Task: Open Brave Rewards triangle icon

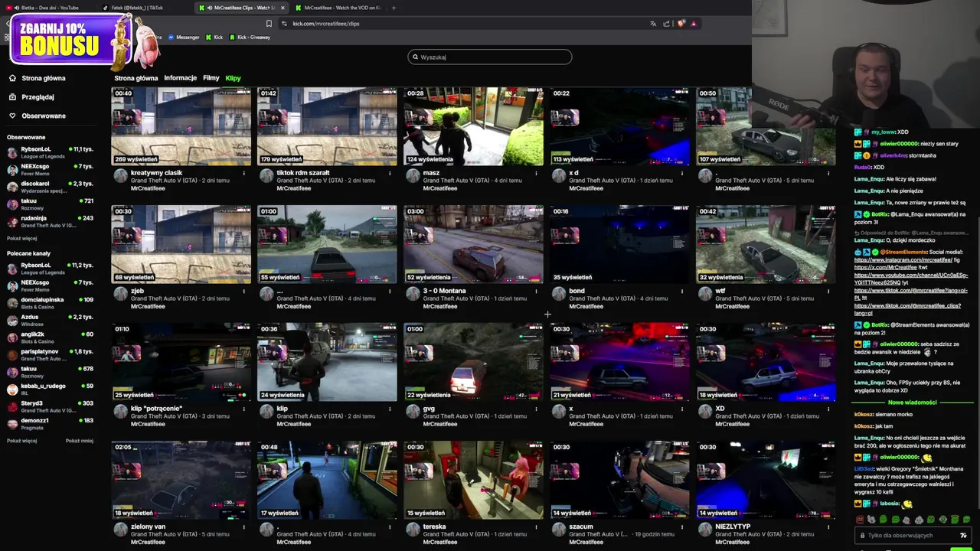Action: [x=694, y=24]
